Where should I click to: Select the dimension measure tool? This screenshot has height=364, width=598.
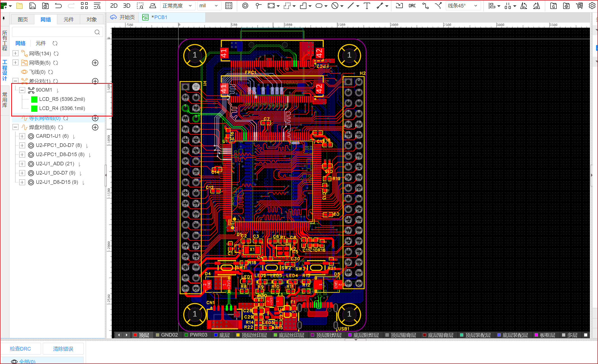(380, 6)
